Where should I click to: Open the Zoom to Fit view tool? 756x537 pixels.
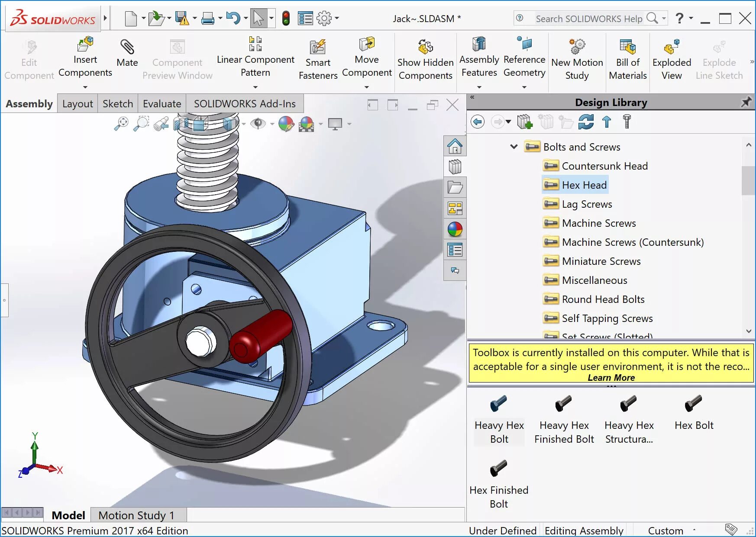coord(121,124)
